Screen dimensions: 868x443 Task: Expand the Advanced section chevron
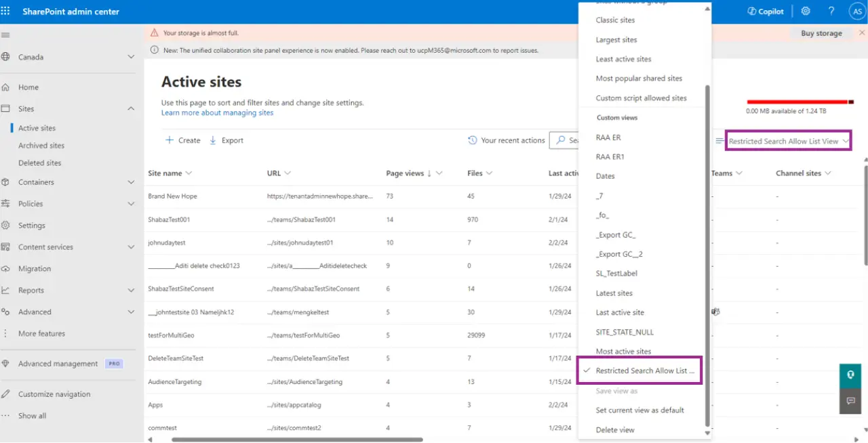click(131, 312)
